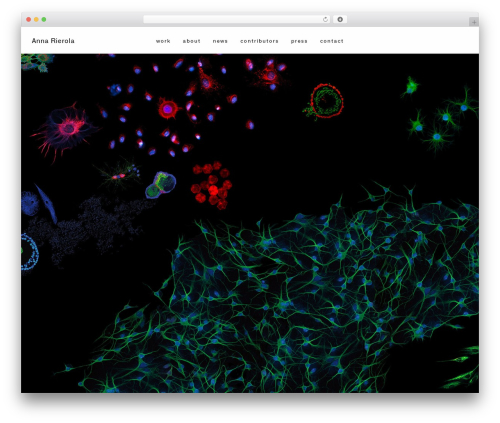The height and width of the screenshot is (423, 500).
Task: Open the work menu item
Action: pos(163,41)
